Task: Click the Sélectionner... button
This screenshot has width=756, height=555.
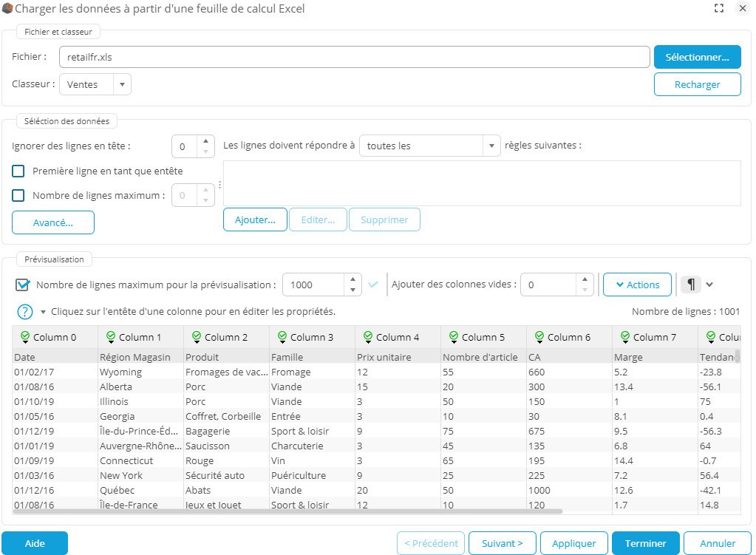Action: tap(697, 57)
